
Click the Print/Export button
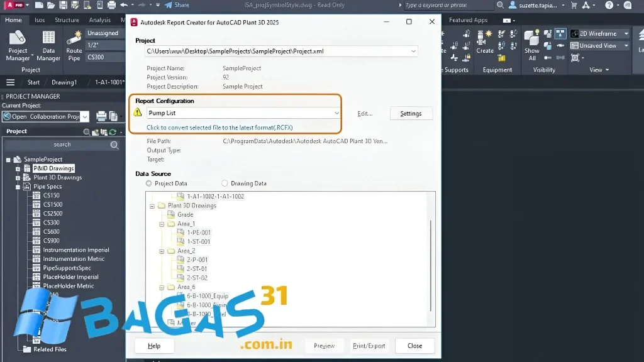click(369, 346)
